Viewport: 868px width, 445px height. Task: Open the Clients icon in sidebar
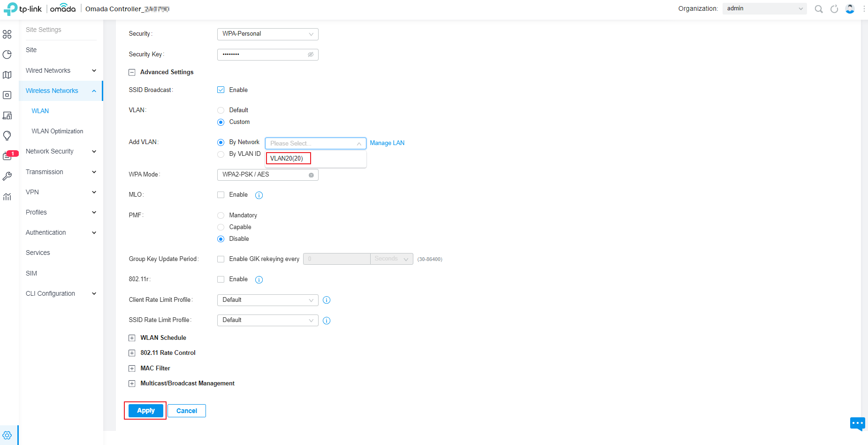7,115
